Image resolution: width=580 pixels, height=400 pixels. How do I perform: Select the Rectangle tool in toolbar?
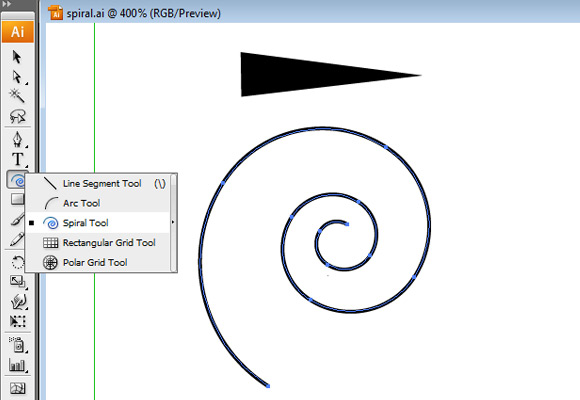[x=16, y=199]
